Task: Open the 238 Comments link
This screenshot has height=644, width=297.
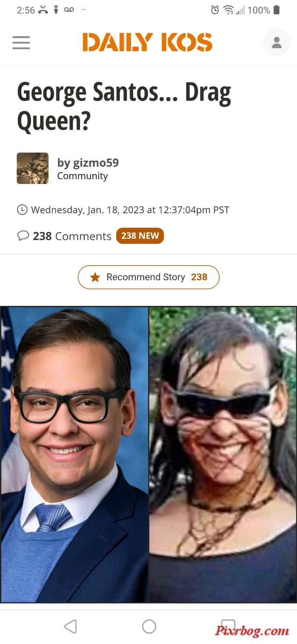Action: point(72,236)
